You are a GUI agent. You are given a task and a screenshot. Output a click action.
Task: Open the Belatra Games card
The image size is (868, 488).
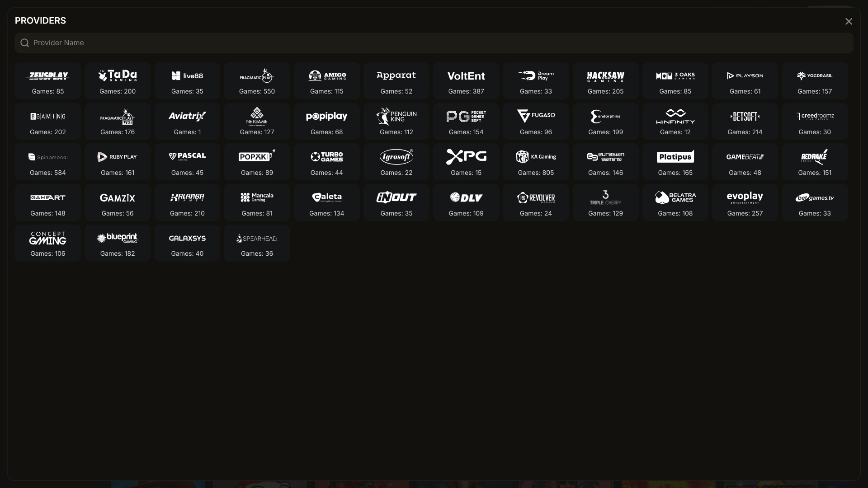point(675,203)
